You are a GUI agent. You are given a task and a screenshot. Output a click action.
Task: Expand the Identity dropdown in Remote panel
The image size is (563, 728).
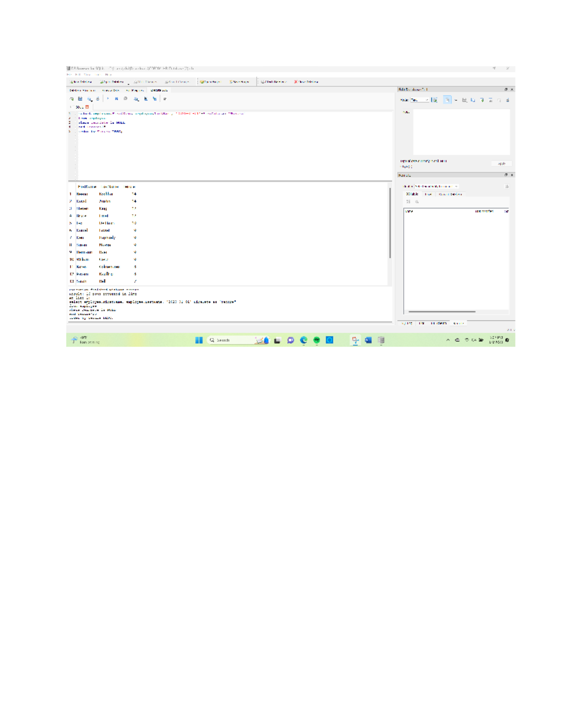click(x=436, y=187)
